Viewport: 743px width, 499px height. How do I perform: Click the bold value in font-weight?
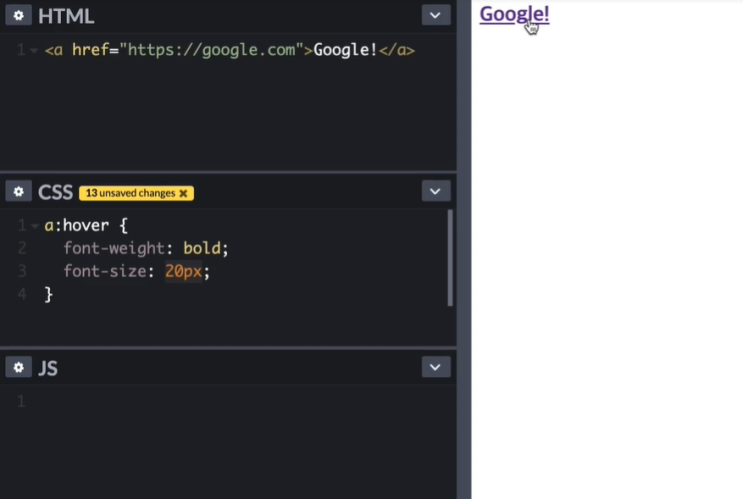pyautogui.click(x=202, y=248)
